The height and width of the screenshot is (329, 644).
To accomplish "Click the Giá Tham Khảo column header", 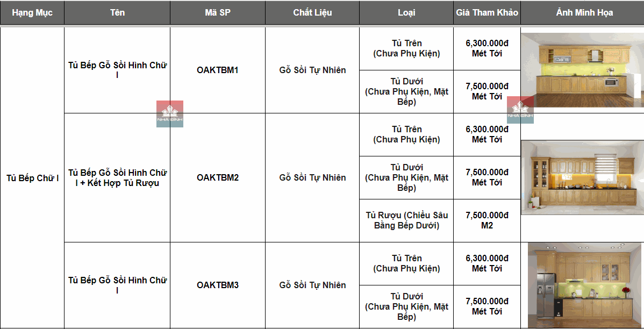I will [x=487, y=12].
